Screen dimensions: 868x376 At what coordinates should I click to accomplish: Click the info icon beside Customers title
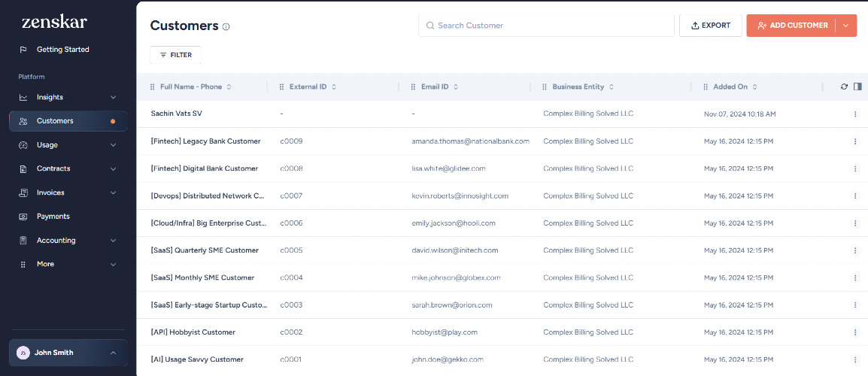coord(226,26)
